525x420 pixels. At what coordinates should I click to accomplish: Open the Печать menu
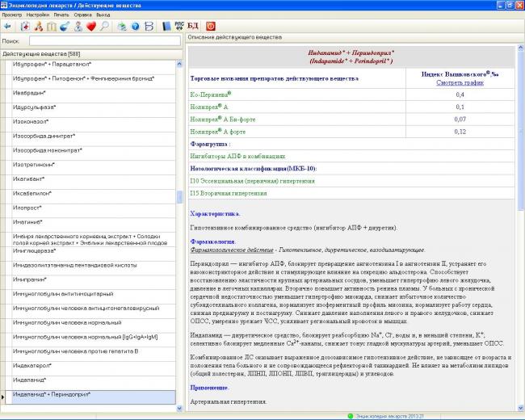pyautogui.click(x=61, y=15)
